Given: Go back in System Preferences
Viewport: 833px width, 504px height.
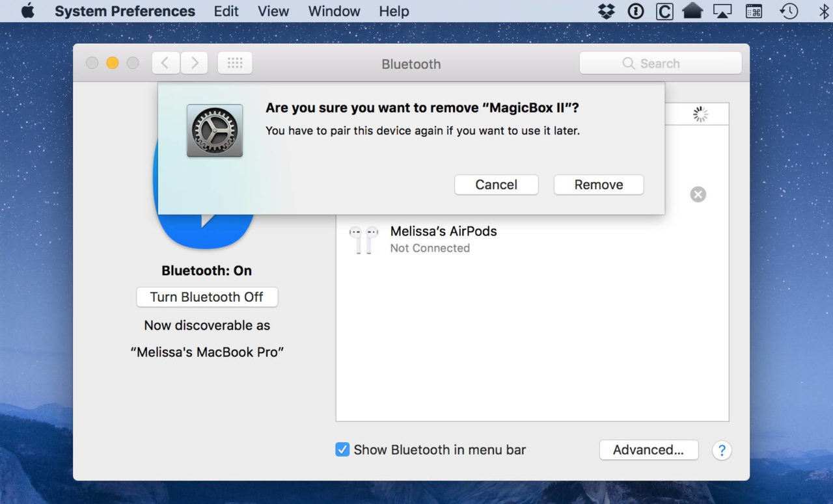Looking at the screenshot, I should point(166,63).
